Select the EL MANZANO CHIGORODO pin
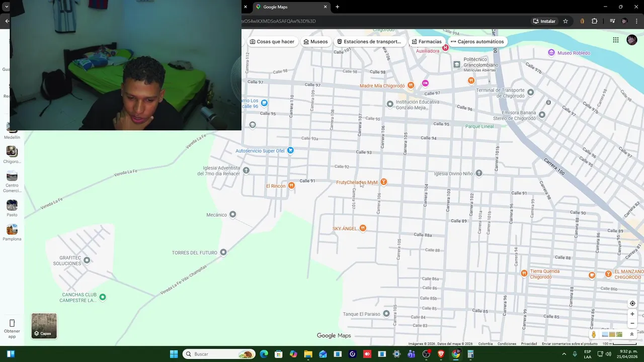This screenshot has width=644, height=362. click(x=608, y=274)
